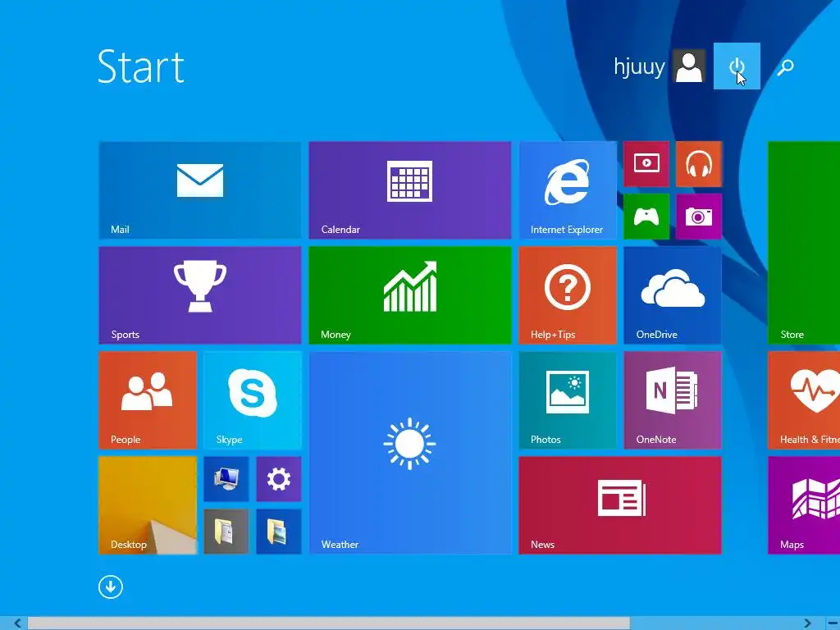
Task: Launch Internet Explorer tile
Action: pos(568,190)
